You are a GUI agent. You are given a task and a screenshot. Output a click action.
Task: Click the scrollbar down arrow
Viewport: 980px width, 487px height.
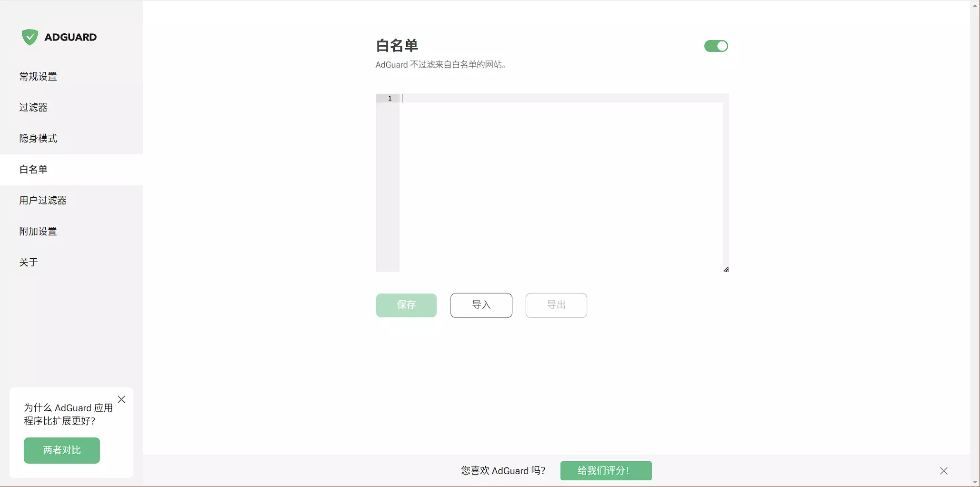(975, 482)
